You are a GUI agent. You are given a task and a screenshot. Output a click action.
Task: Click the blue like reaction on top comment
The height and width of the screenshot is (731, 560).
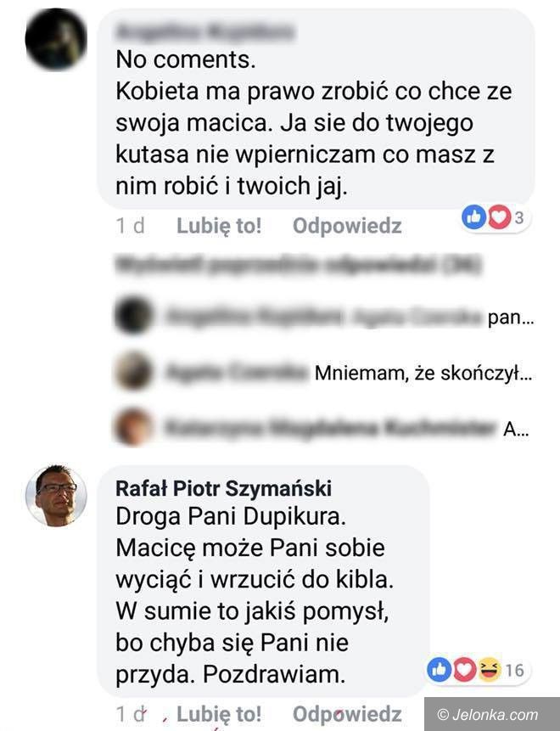tap(473, 217)
